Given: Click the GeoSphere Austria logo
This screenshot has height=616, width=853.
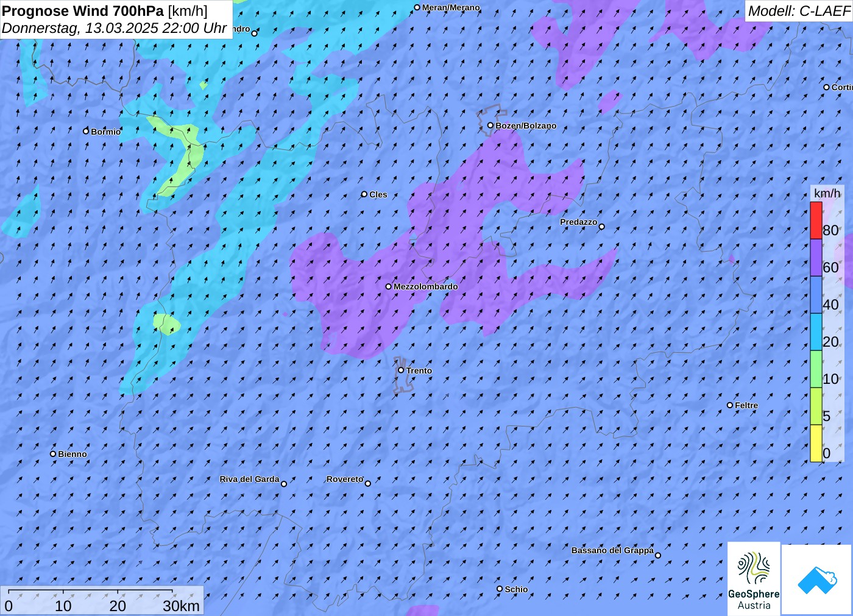Looking at the screenshot, I should tap(754, 578).
